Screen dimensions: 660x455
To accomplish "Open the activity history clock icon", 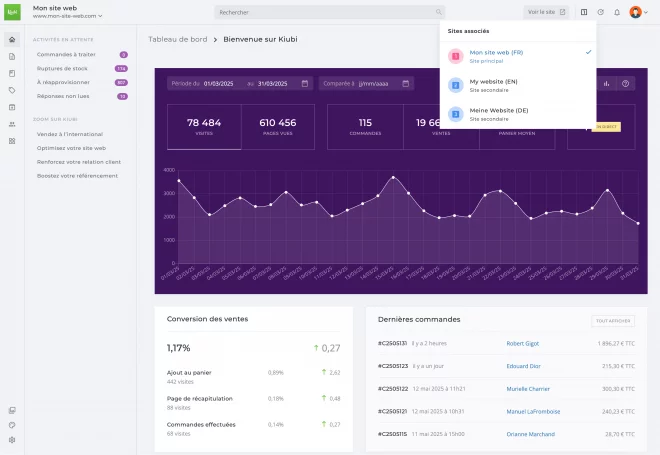I will tap(601, 12).
